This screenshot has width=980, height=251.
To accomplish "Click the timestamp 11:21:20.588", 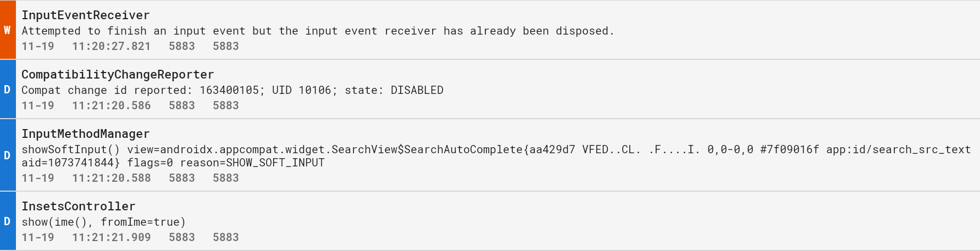I will 112,178.
